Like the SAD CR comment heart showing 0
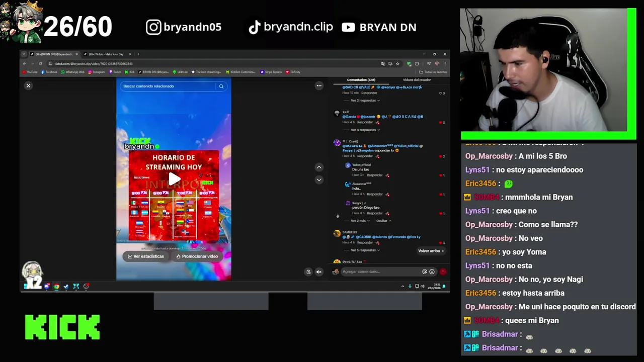This screenshot has width=644, height=362. click(x=441, y=93)
